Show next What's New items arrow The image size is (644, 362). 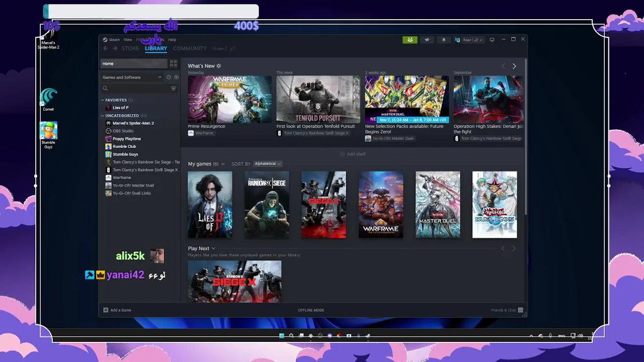(x=514, y=66)
